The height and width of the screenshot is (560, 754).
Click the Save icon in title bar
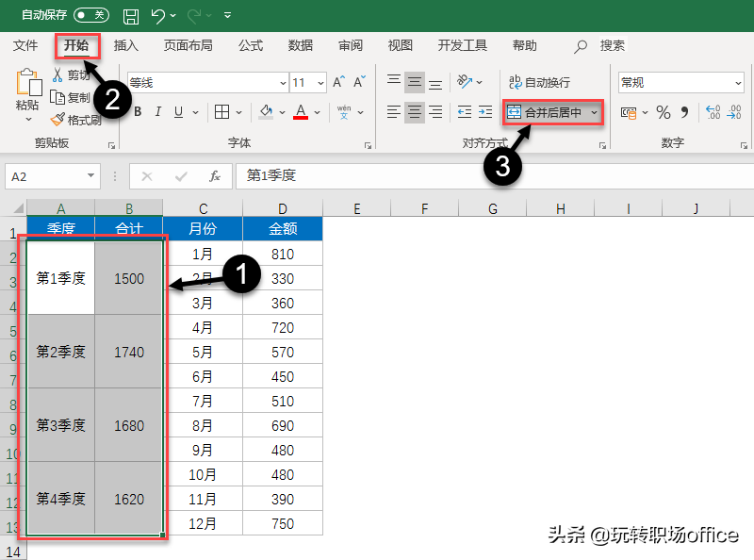(131, 16)
